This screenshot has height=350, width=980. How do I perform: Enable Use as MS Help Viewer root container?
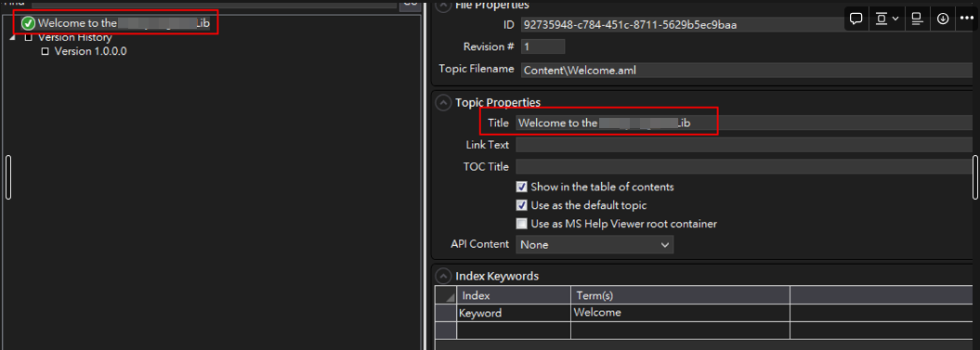(x=521, y=223)
